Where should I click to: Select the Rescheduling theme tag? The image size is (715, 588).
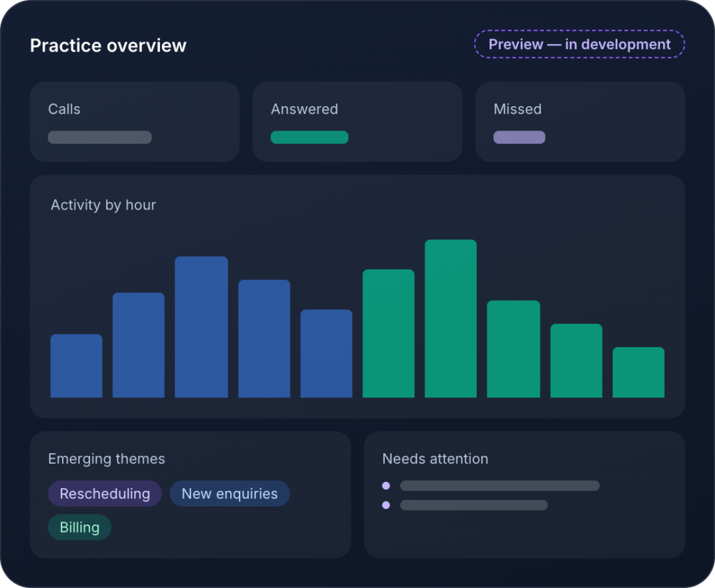click(105, 494)
